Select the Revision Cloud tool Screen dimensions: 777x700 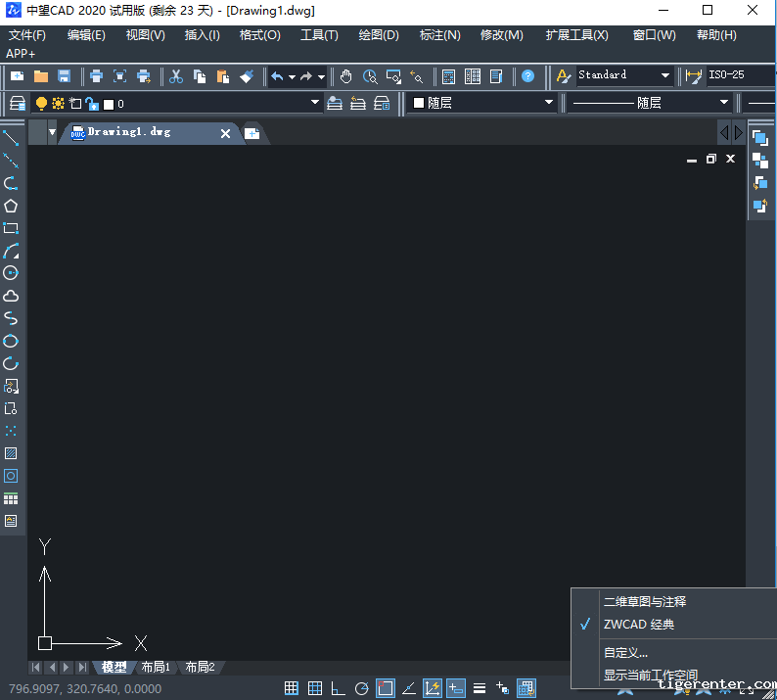coord(11,296)
